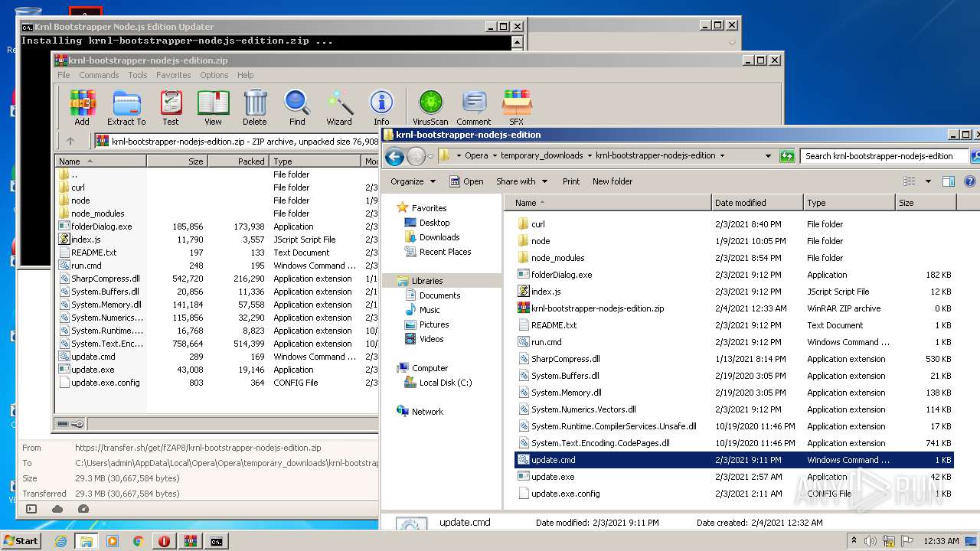Expand the Organize dropdown in Explorer

413,181
